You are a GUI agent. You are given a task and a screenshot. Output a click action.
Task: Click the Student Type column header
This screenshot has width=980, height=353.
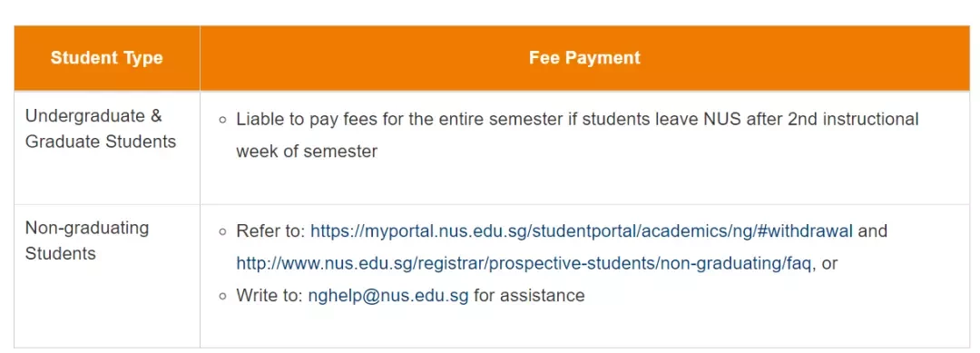pyautogui.click(x=107, y=58)
